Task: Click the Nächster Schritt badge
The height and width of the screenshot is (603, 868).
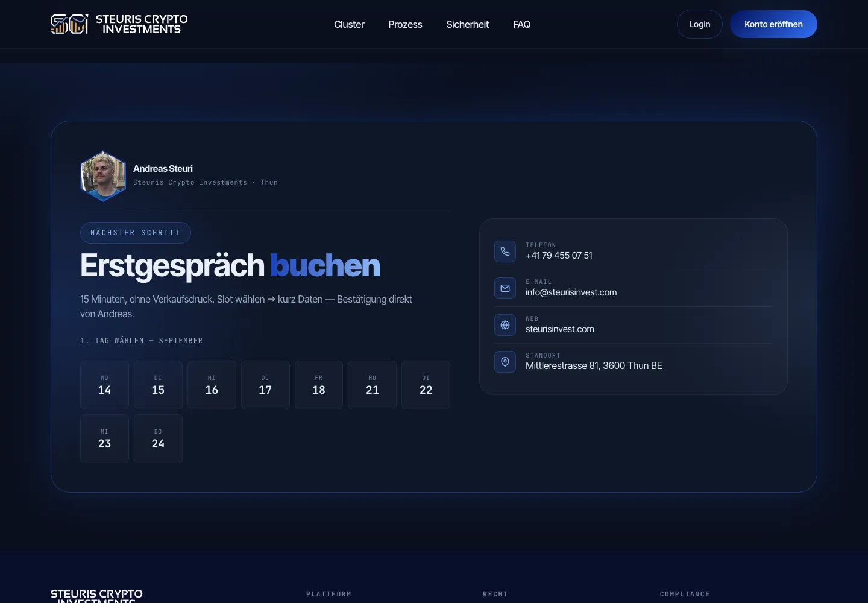Action: 136,233
